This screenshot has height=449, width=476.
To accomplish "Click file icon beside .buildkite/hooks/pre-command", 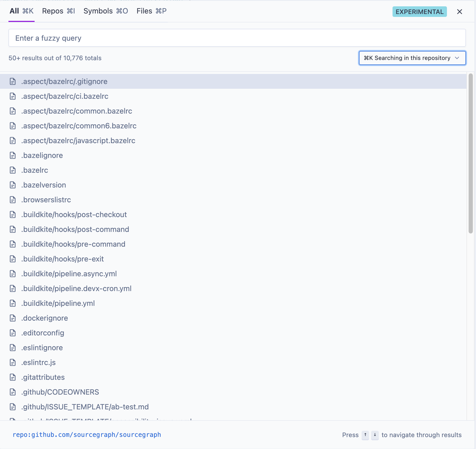I will click(x=13, y=244).
